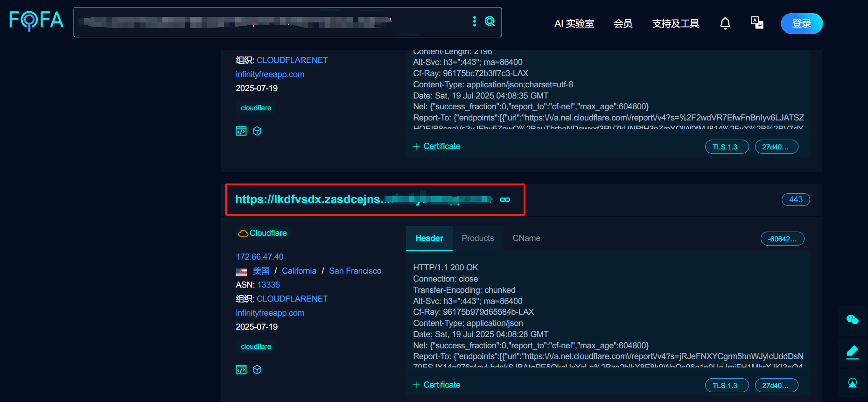Click the language translate icon
Image resolution: width=868 pixels, height=402 pixels.
[x=756, y=22]
